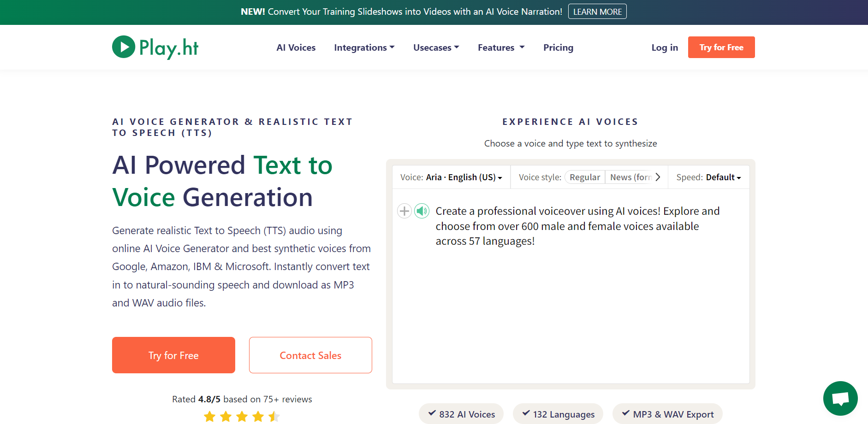This screenshot has height=424, width=868.
Task: Click Log in
Action: (665, 47)
